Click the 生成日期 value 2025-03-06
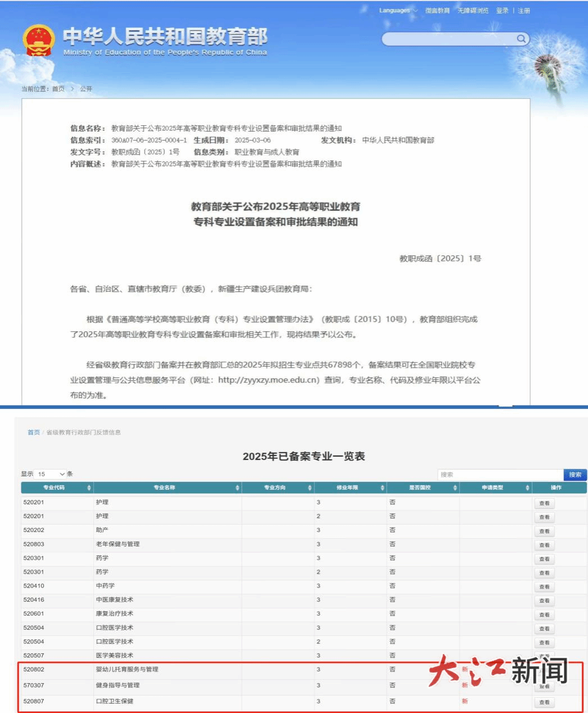 click(x=252, y=140)
